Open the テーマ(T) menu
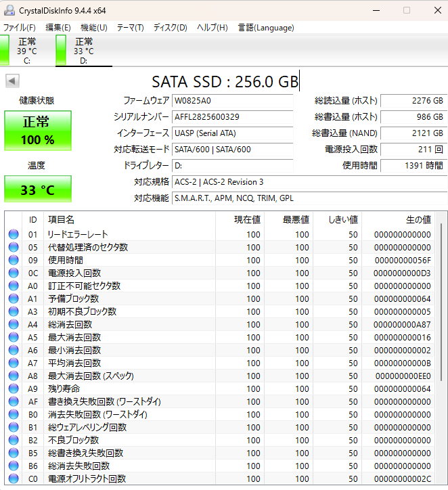The height and width of the screenshot is (490, 448). pos(131,28)
